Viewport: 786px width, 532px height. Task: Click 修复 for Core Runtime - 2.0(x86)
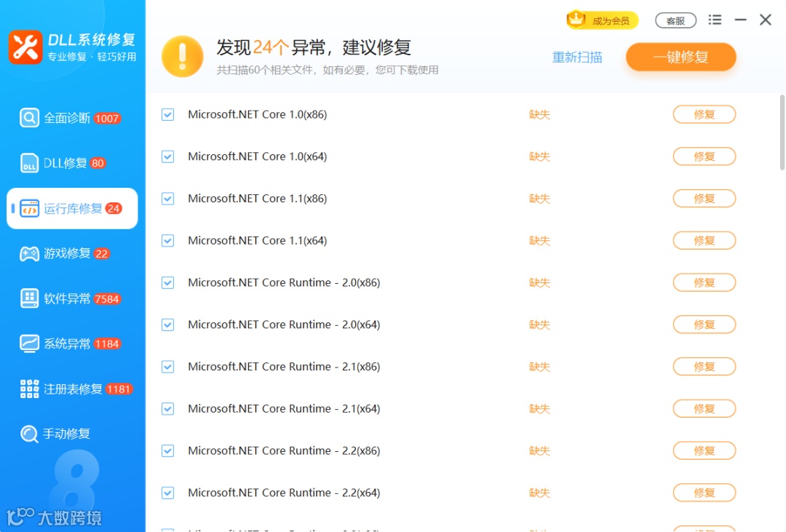click(704, 283)
